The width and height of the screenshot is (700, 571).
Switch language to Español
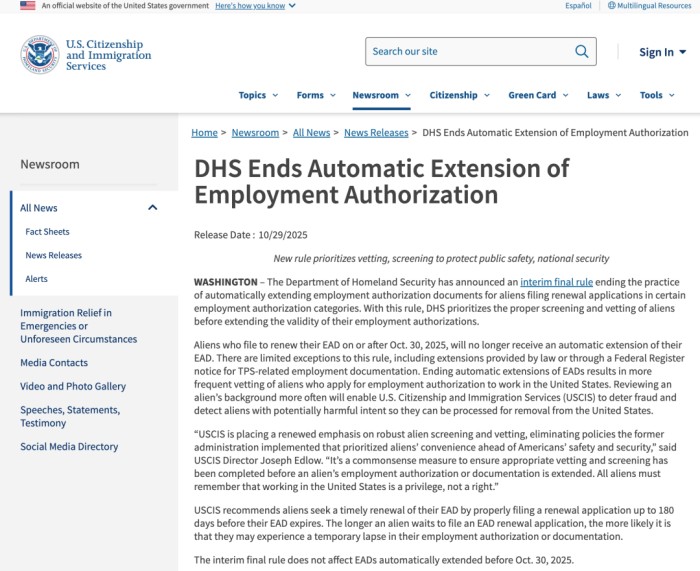click(x=578, y=6)
